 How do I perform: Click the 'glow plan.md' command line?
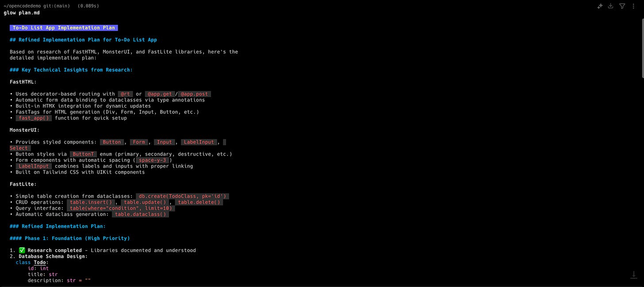click(22, 12)
